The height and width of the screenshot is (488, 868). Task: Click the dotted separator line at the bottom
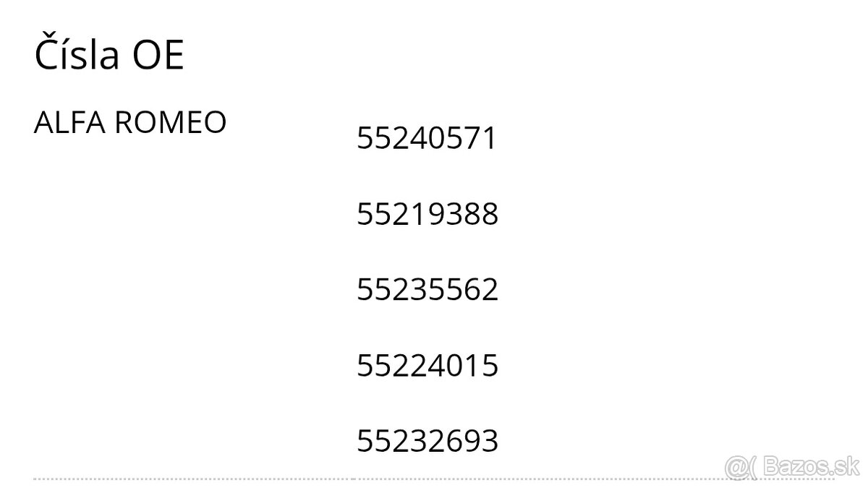point(362,479)
